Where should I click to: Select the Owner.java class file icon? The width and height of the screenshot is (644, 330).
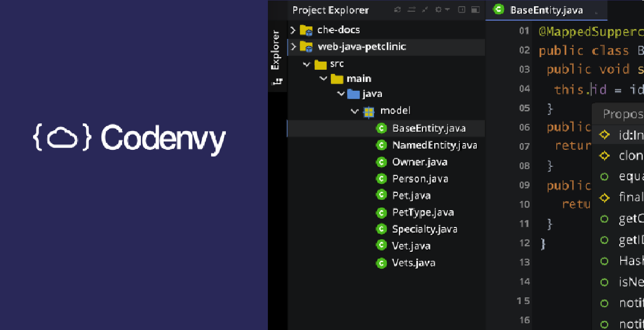pyautogui.click(x=381, y=162)
